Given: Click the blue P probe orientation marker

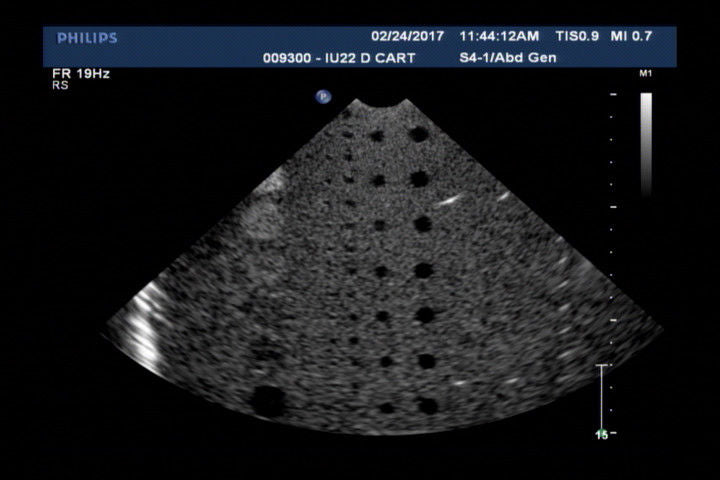Looking at the screenshot, I should pos(323,97).
